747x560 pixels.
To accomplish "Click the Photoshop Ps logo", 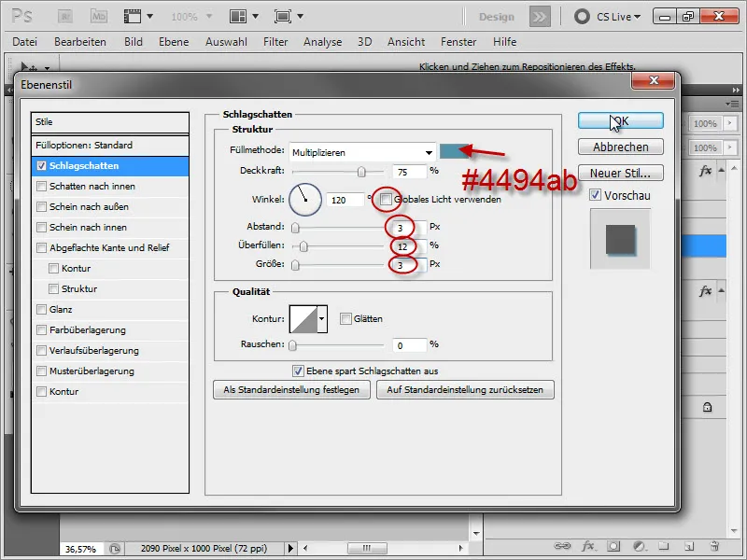I will [21, 17].
